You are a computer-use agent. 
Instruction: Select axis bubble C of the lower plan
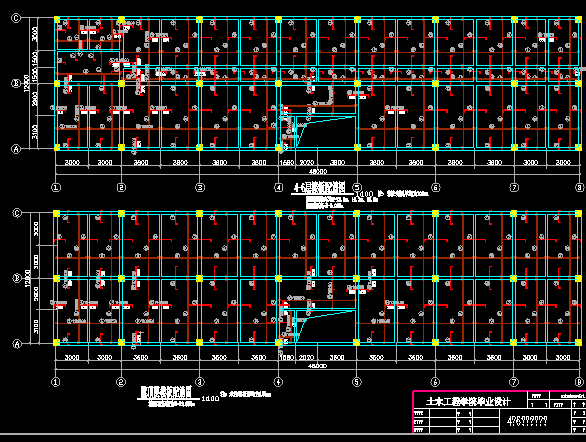click(x=17, y=213)
